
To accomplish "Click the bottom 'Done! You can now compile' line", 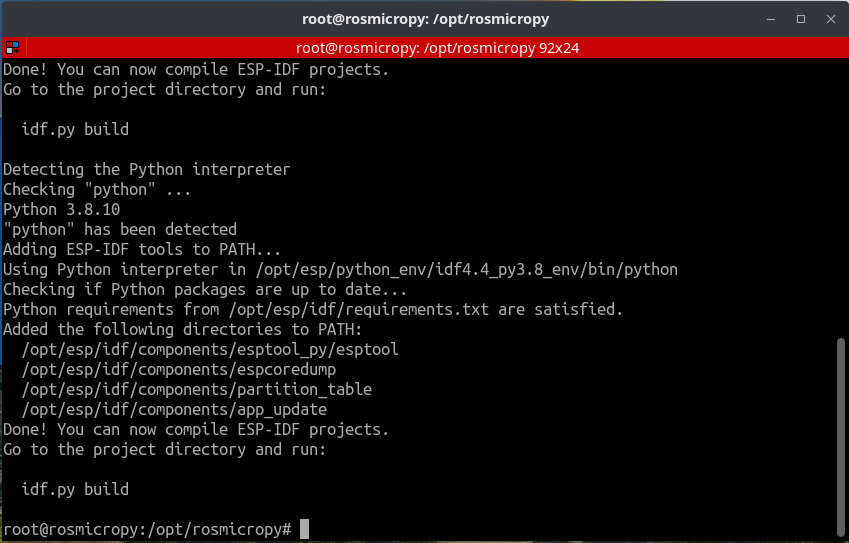I will (196, 429).
